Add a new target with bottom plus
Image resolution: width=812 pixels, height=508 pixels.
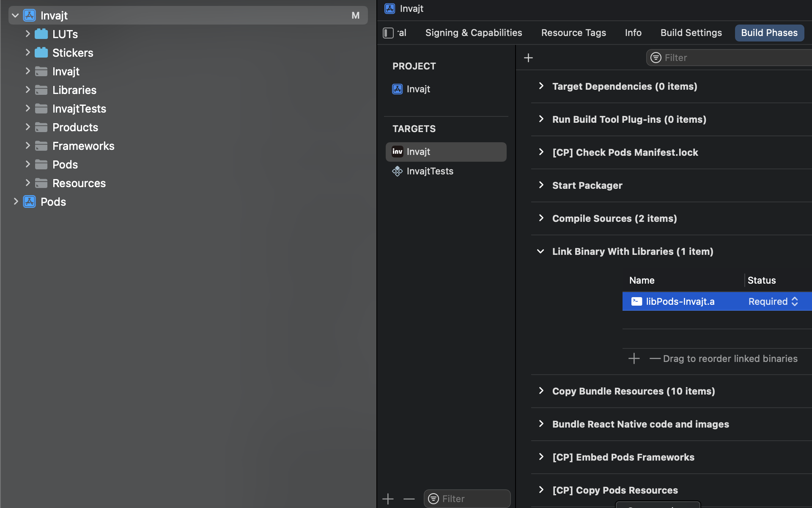[x=388, y=499]
